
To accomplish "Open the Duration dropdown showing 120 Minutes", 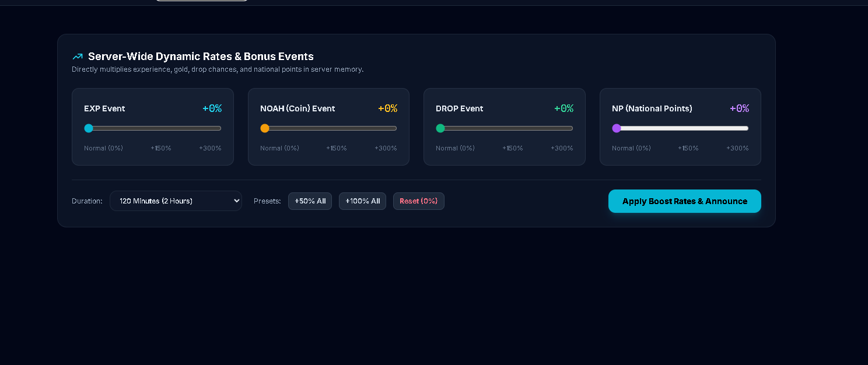I will (x=176, y=201).
